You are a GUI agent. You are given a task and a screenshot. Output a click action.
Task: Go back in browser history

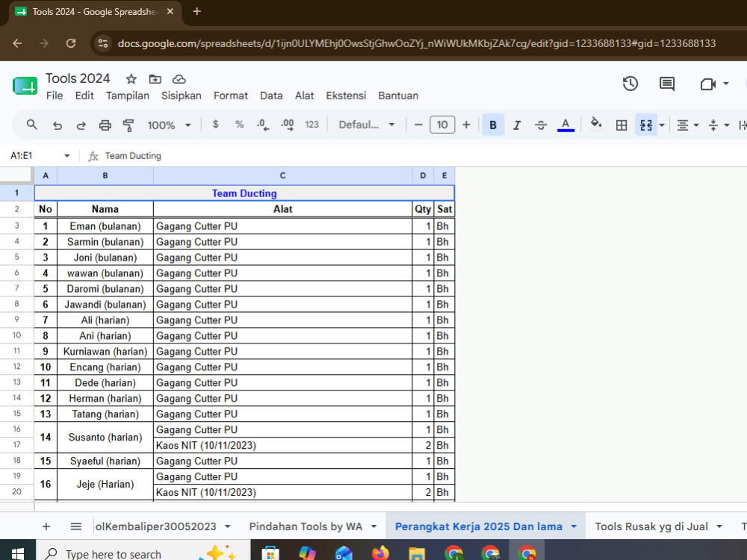coord(17,43)
